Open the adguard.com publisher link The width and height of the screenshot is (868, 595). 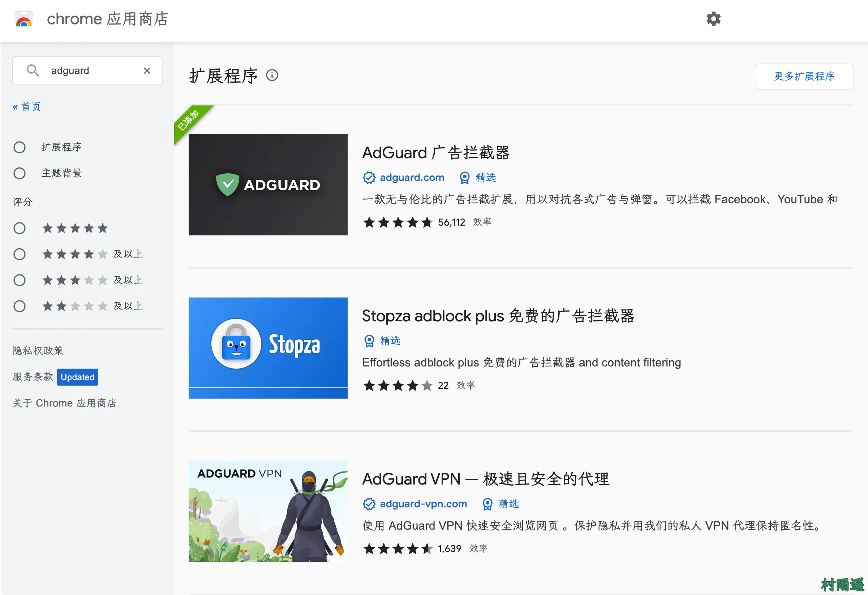point(412,178)
